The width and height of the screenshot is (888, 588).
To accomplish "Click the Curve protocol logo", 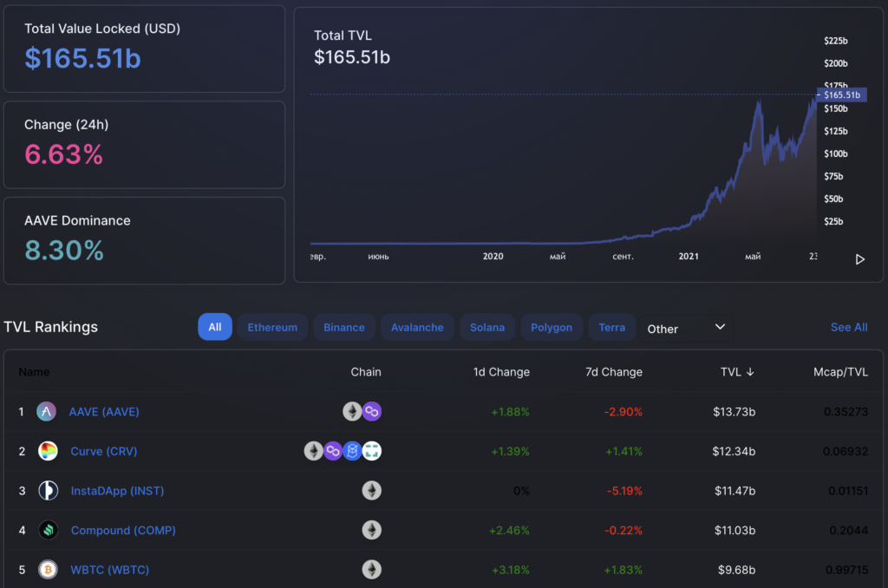I will tap(46, 451).
